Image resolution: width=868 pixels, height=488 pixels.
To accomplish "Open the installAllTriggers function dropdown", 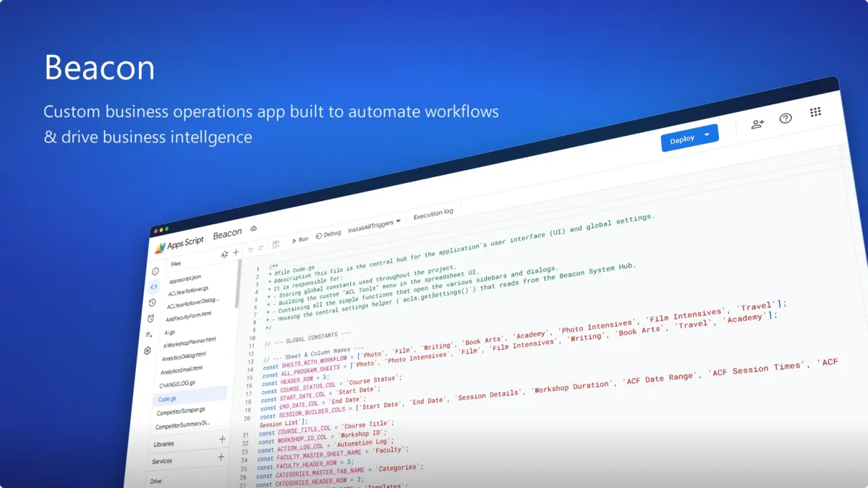I will [374, 226].
